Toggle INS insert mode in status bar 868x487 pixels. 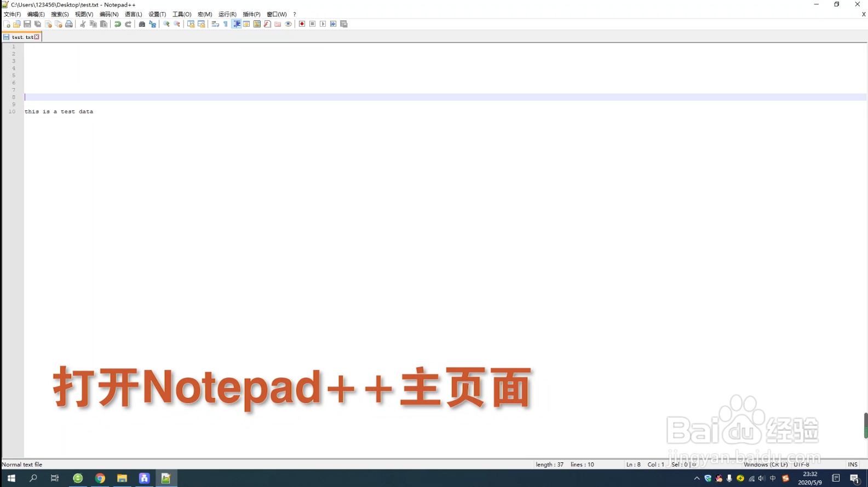tap(853, 465)
